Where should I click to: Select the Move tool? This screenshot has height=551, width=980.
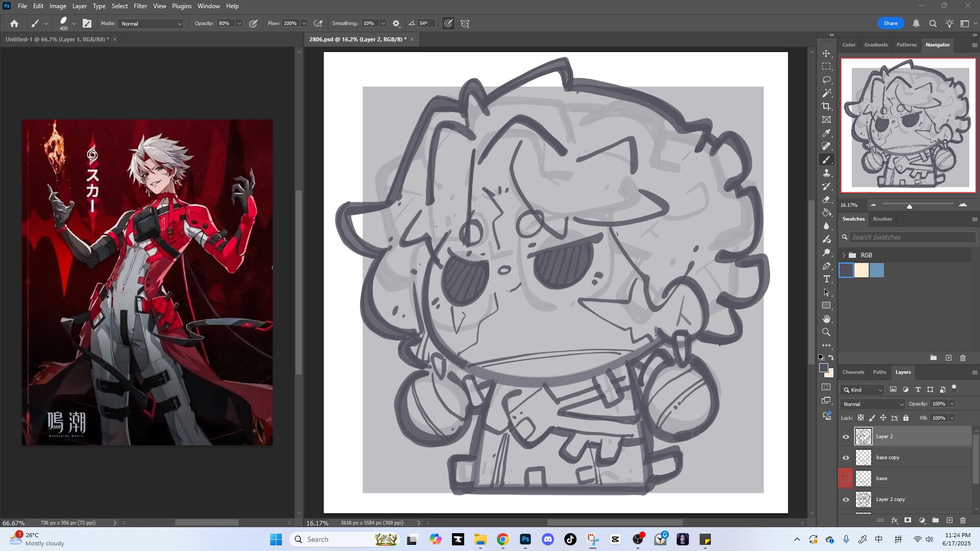pyautogui.click(x=826, y=53)
